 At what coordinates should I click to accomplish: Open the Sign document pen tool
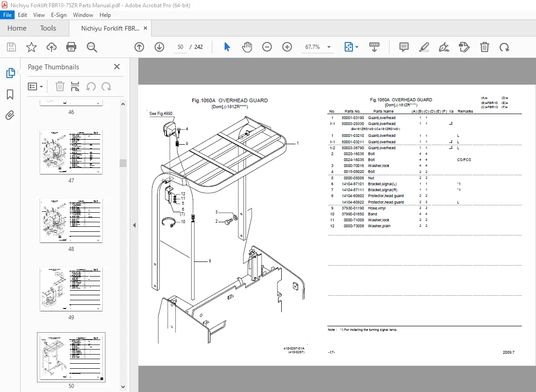click(x=444, y=47)
